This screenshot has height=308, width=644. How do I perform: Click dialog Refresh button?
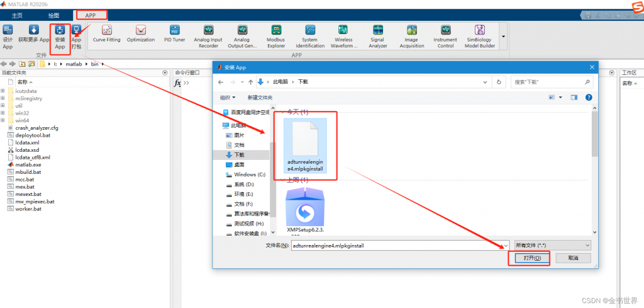click(x=499, y=82)
